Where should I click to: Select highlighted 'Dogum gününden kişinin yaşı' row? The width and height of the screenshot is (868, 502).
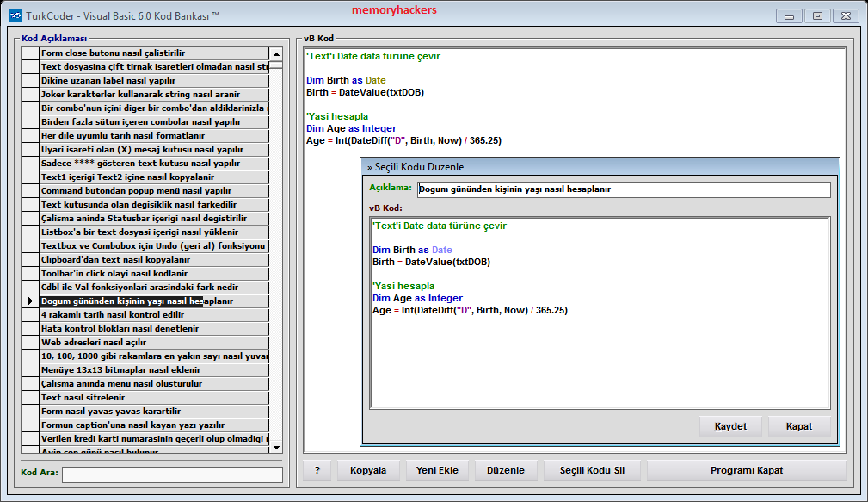[154, 301]
